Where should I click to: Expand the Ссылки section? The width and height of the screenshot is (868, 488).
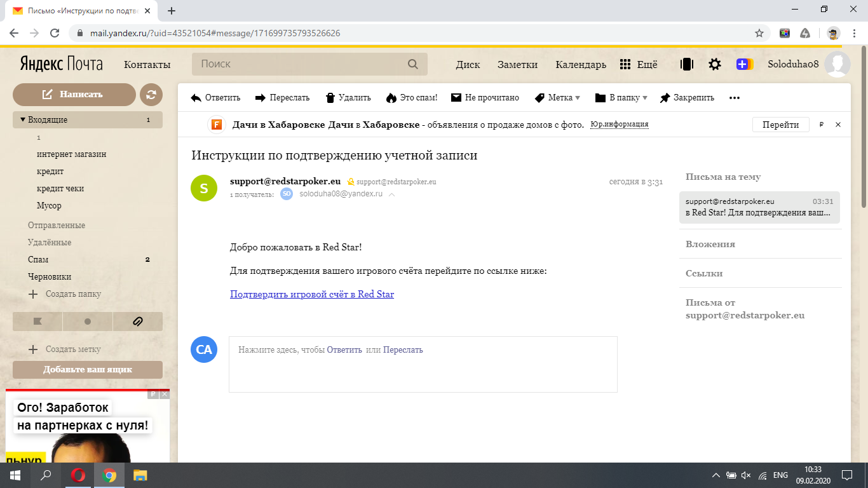(704, 273)
